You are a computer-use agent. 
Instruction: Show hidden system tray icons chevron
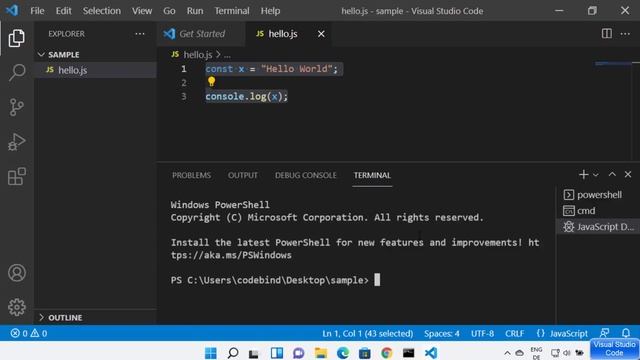pyautogui.click(x=507, y=353)
